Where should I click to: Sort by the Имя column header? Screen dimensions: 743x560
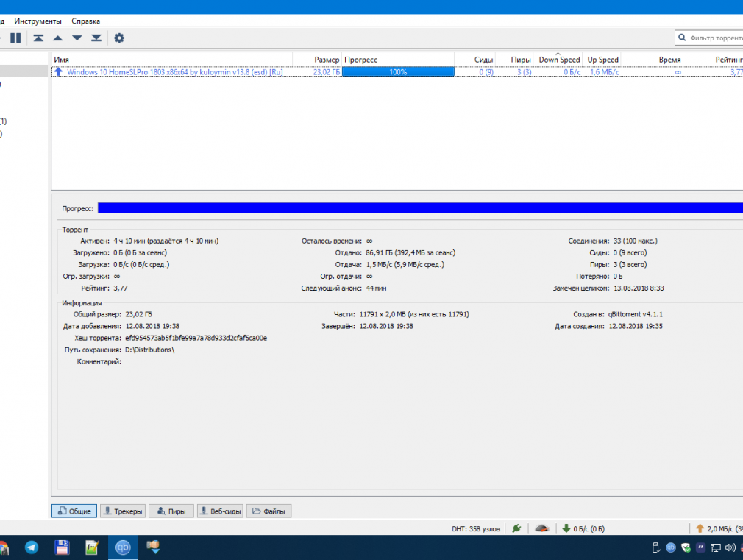(171, 60)
